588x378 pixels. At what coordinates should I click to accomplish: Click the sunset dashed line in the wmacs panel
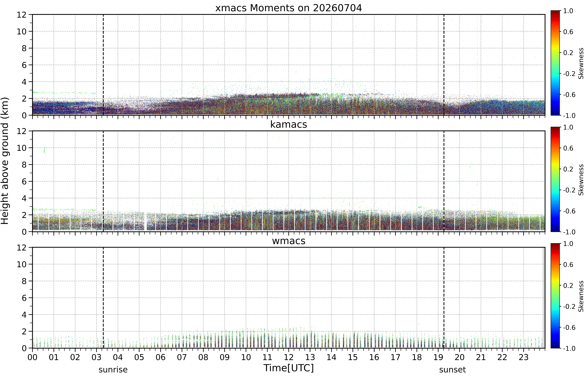444,298
